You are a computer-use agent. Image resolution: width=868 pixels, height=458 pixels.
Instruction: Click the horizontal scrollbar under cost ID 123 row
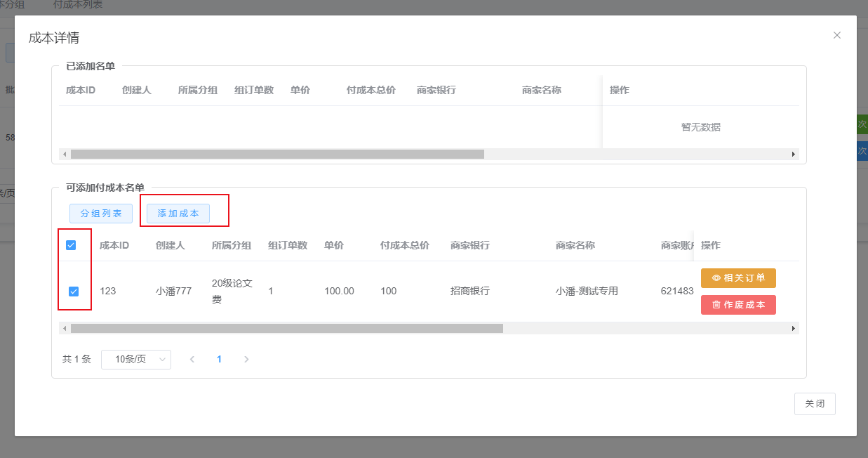click(x=287, y=328)
